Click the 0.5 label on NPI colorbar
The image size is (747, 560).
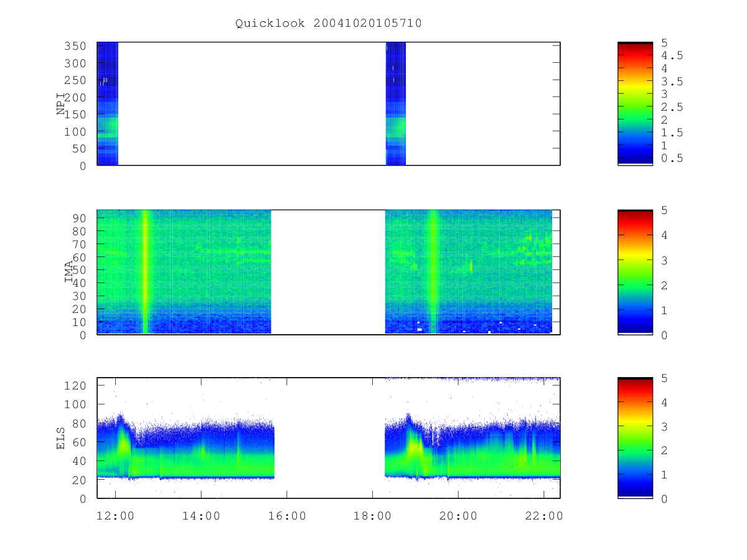click(x=672, y=158)
